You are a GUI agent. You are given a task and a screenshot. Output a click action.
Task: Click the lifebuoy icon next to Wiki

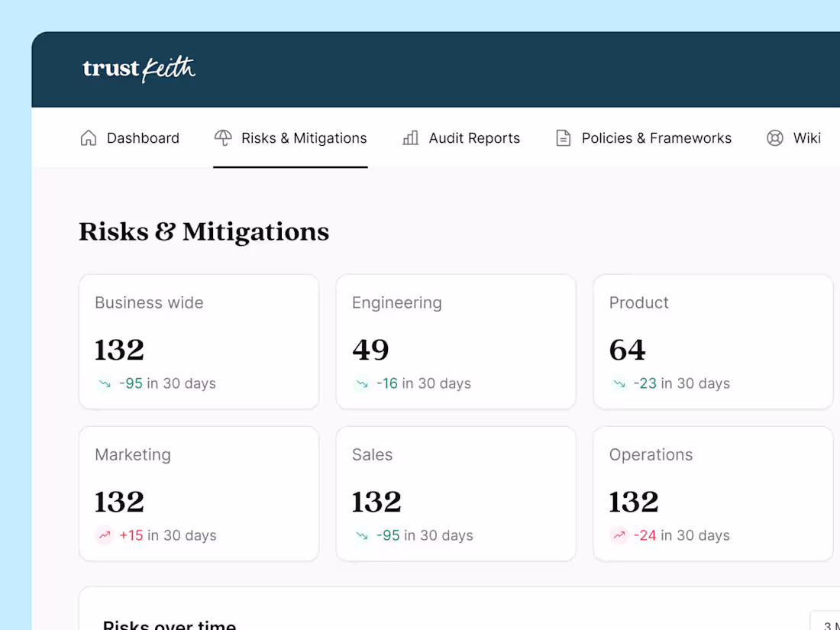(774, 137)
